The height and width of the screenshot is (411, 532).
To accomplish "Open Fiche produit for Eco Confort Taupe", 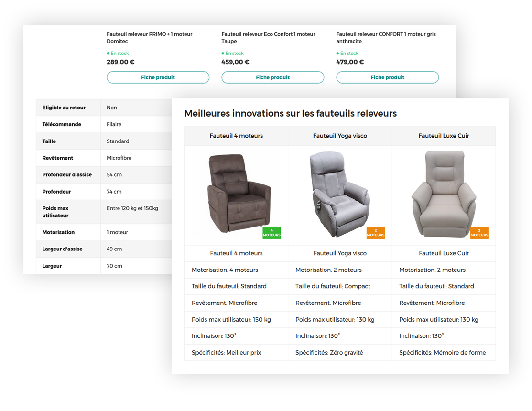I will click(272, 77).
